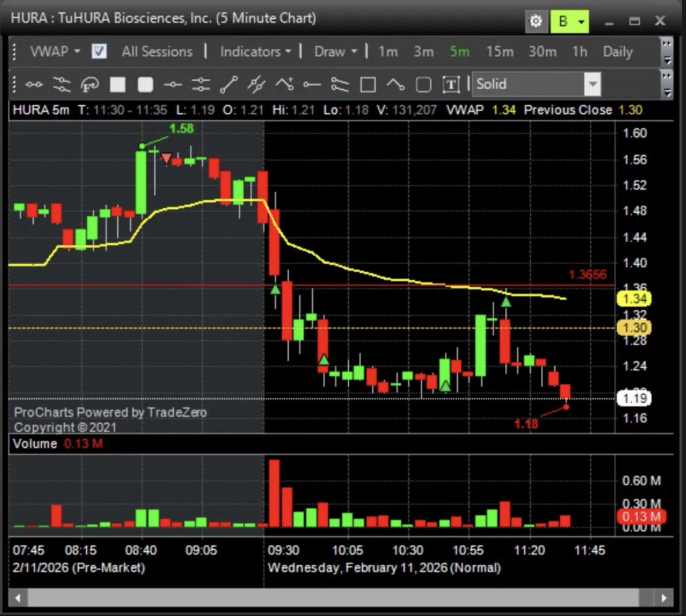The height and width of the screenshot is (616, 686).
Task: Select the 5m timeframe
Action: click(460, 51)
